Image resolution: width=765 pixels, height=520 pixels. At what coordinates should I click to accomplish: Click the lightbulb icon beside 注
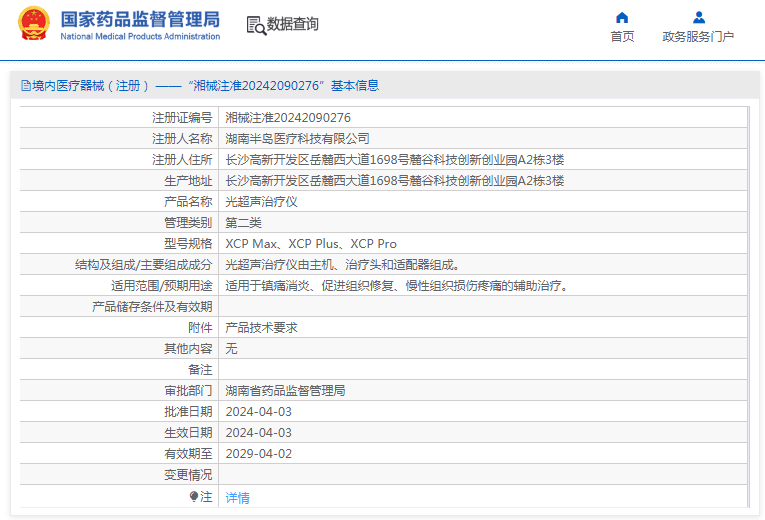pyautogui.click(x=194, y=497)
